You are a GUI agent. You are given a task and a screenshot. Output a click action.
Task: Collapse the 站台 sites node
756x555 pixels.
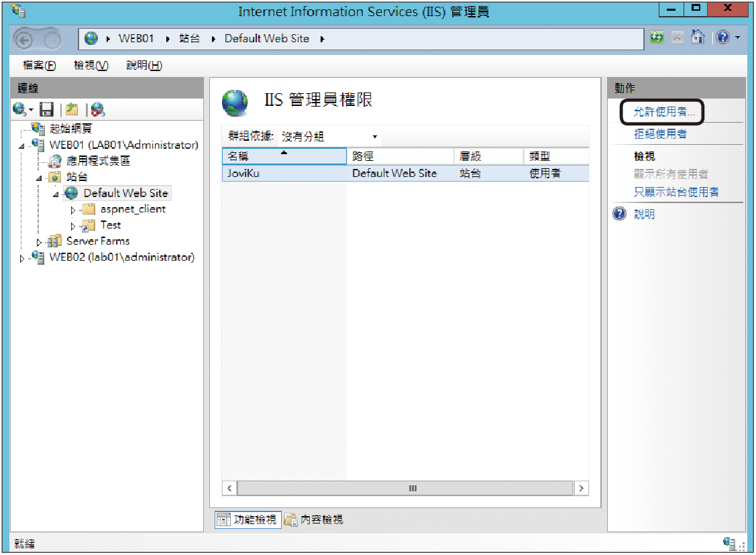point(39,178)
